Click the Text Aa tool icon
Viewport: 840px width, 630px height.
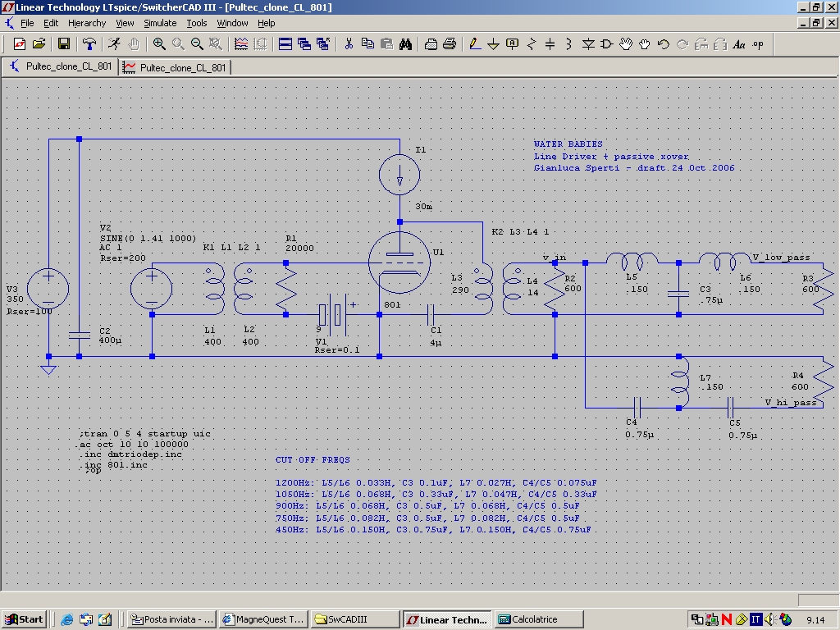[x=739, y=44]
